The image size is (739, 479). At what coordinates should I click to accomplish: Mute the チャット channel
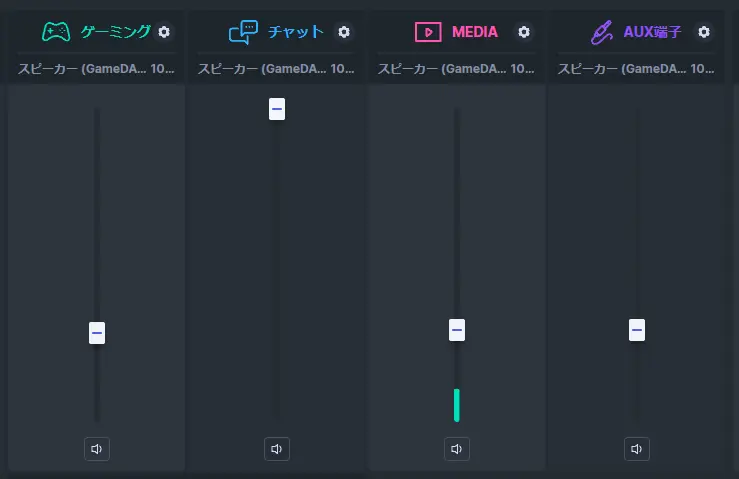point(277,449)
